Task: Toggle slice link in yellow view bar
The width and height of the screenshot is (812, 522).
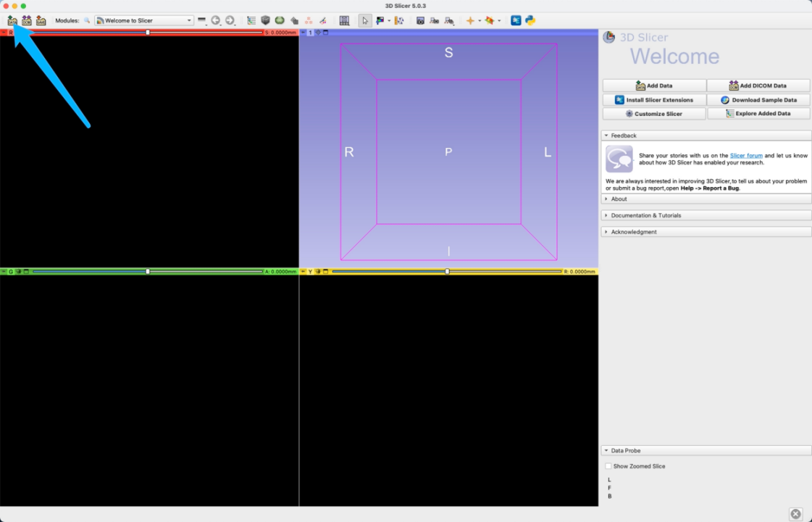Action: click(318, 272)
